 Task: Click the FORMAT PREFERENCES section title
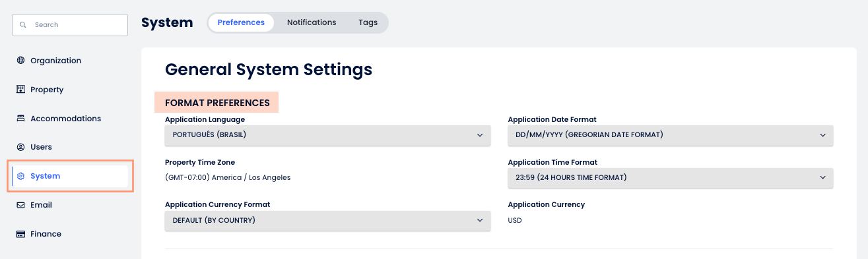[217, 103]
